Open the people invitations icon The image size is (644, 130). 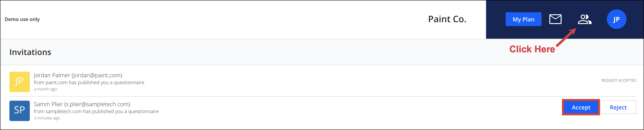pos(584,19)
